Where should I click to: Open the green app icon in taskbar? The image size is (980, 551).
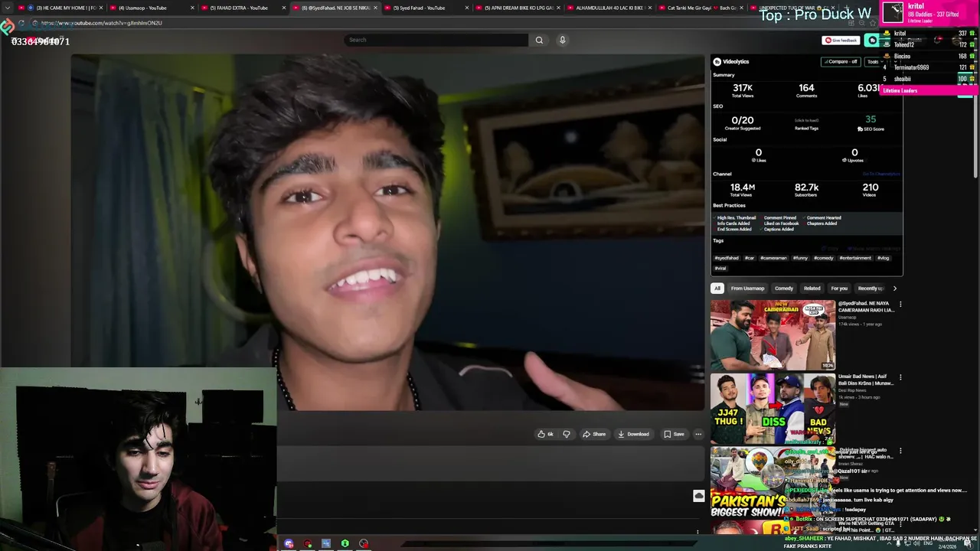pos(345,544)
